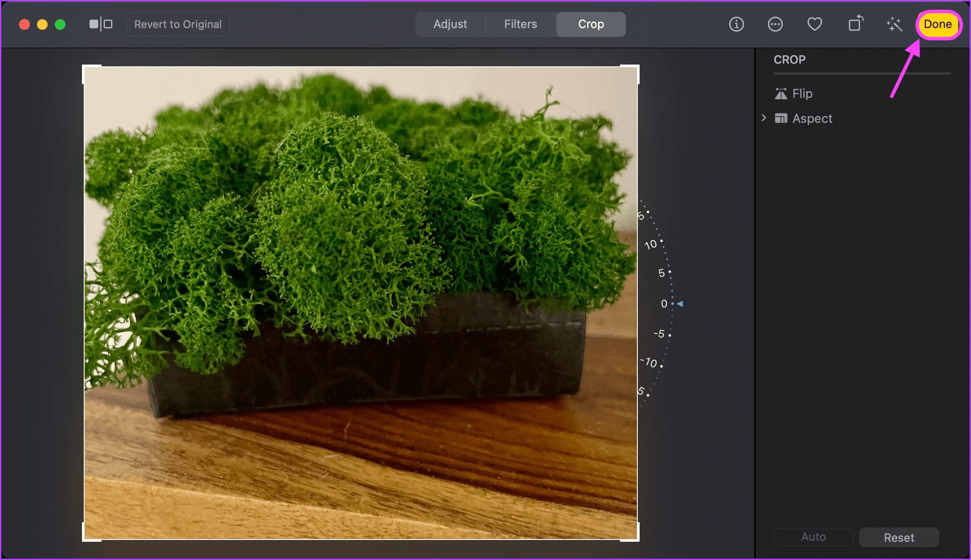This screenshot has height=560, width=971.
Task: Click the Info button in toolbar
Action: coord(736,24)
